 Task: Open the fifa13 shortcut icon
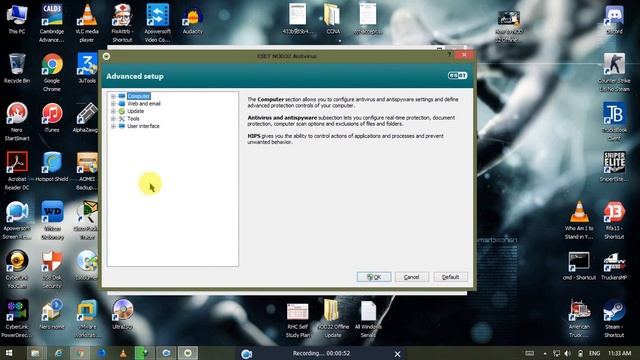coord(614,220)
